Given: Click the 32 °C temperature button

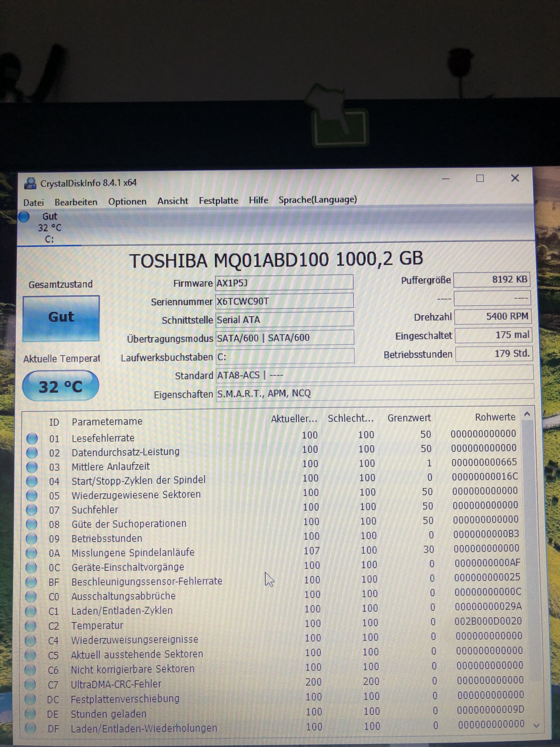Looking at the screenshot, I should point(60,386).
